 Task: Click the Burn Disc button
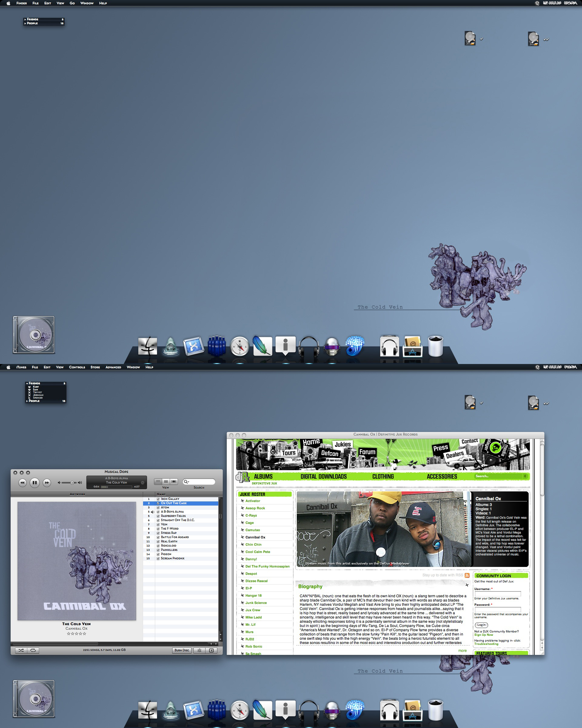coord(182,650)
